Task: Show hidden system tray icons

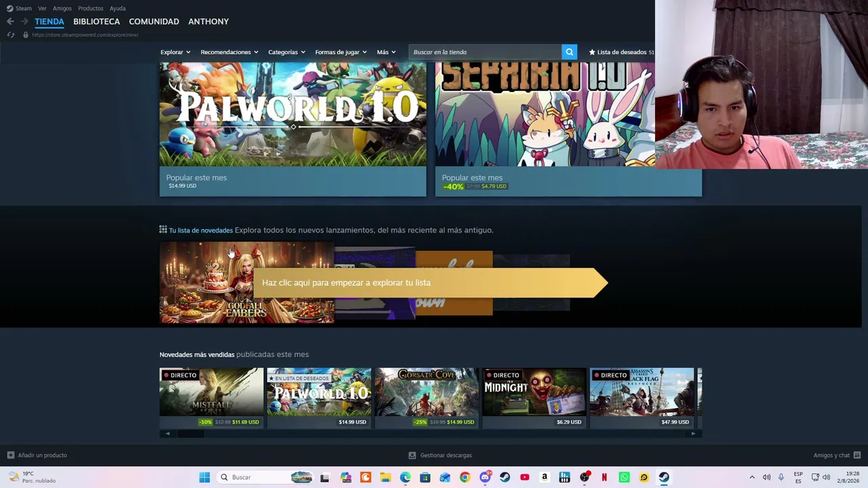Action: [x=751, y=477]
